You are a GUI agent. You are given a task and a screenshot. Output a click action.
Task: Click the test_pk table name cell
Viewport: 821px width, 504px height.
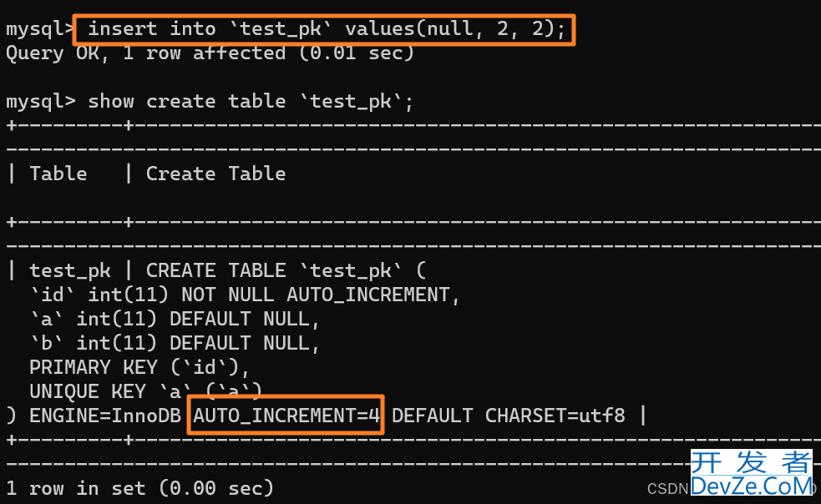point(70,271)
